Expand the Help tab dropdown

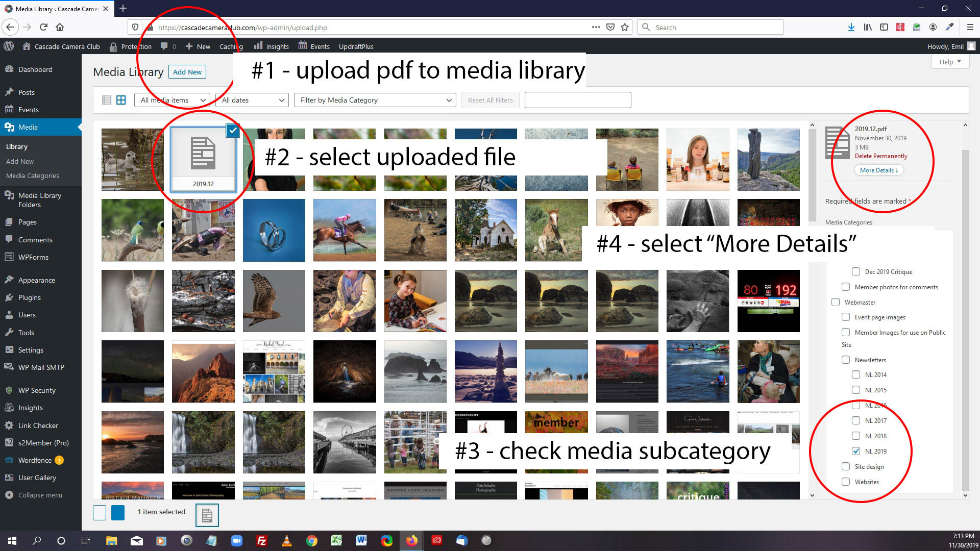(950, 62)
